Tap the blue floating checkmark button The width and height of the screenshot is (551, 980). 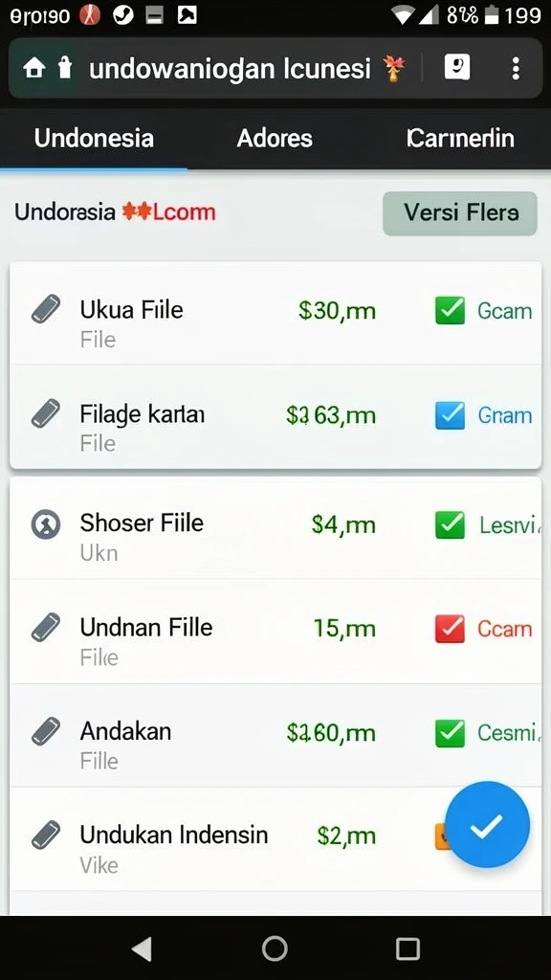(x=487, y=825)
